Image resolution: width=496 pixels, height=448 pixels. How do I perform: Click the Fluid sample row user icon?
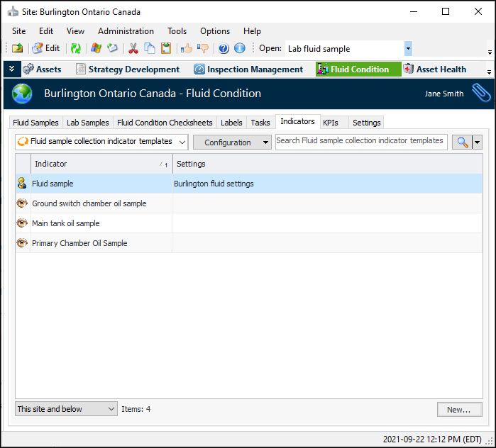(22, 184)
